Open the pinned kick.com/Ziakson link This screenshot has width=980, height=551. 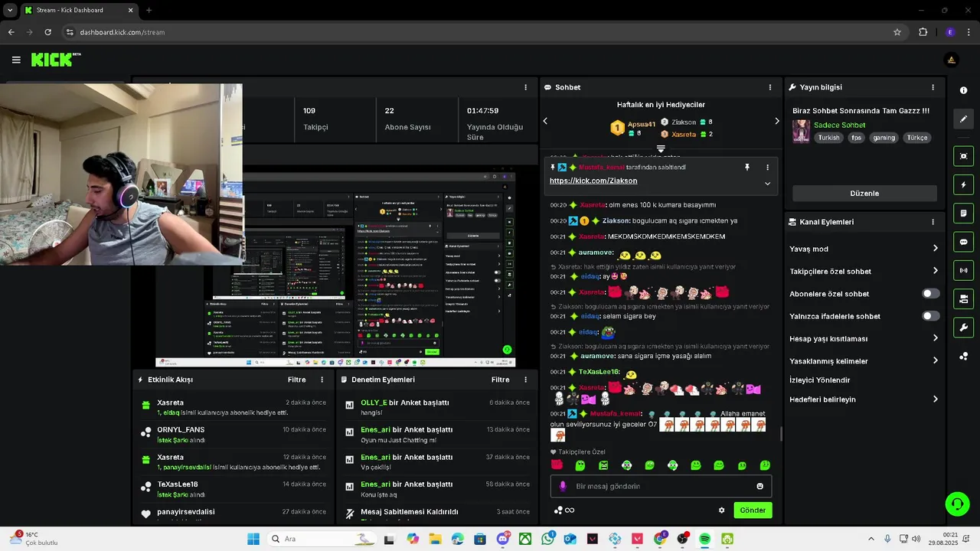pyautogui.click(x=593, y=181)
